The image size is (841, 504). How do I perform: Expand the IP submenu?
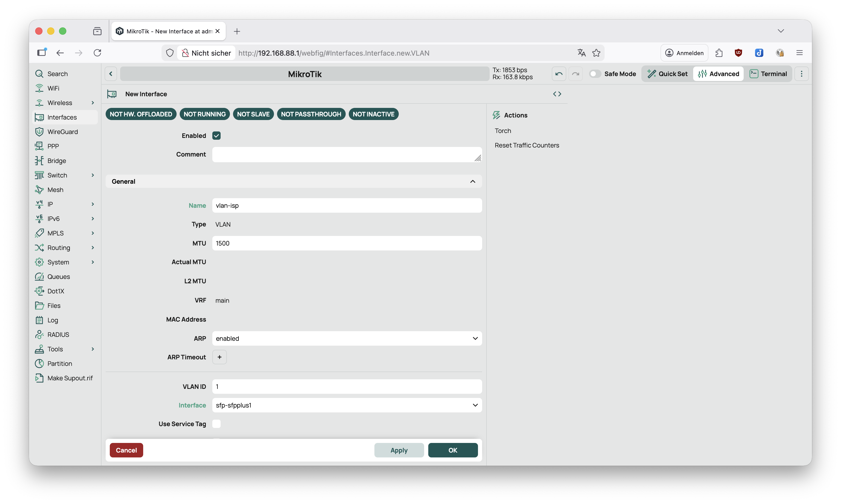(93, 204)
